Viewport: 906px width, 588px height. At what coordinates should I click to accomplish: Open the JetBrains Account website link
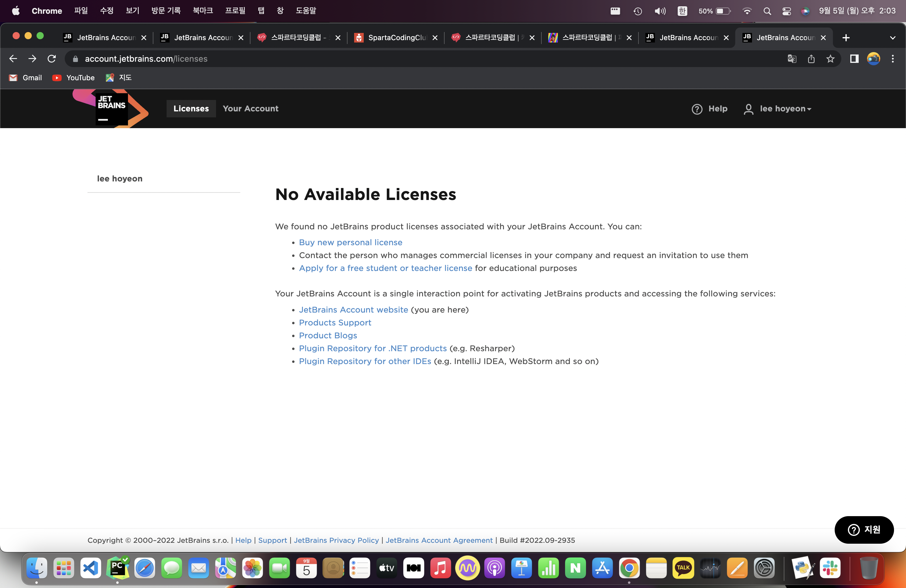pyautogui.click(x=353, y=310)
